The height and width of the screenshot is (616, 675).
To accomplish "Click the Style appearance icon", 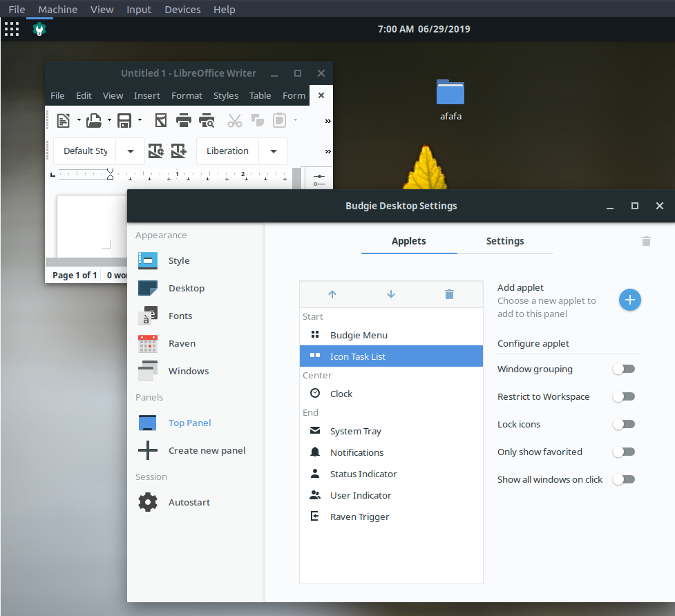I will (147, 260).
